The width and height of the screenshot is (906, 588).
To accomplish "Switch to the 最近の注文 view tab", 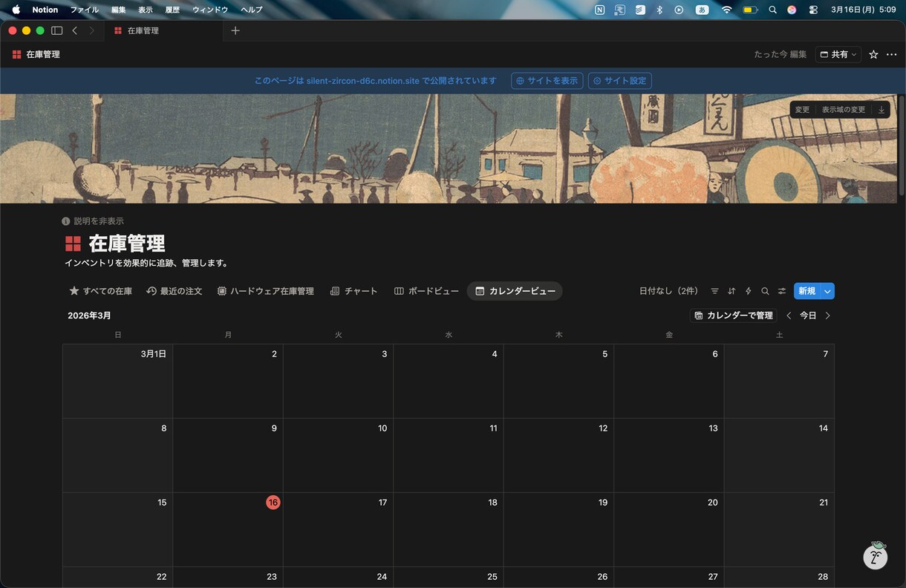I will pos(175,291).
